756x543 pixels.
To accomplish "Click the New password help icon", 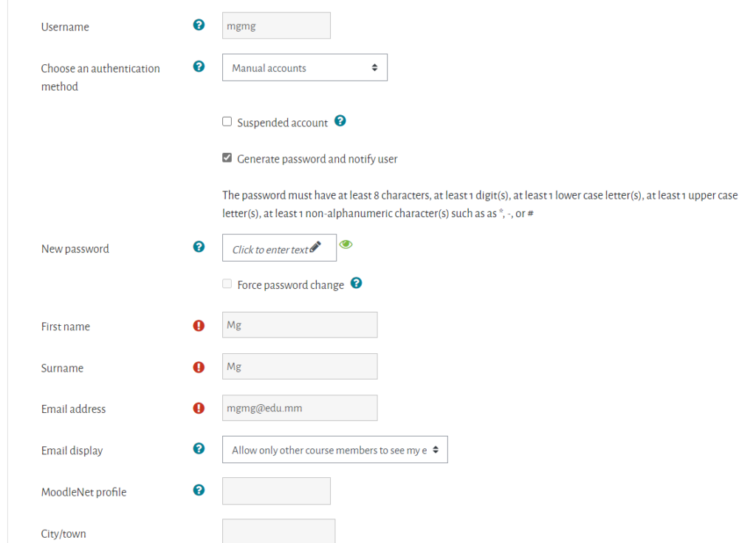I will 199,247.
